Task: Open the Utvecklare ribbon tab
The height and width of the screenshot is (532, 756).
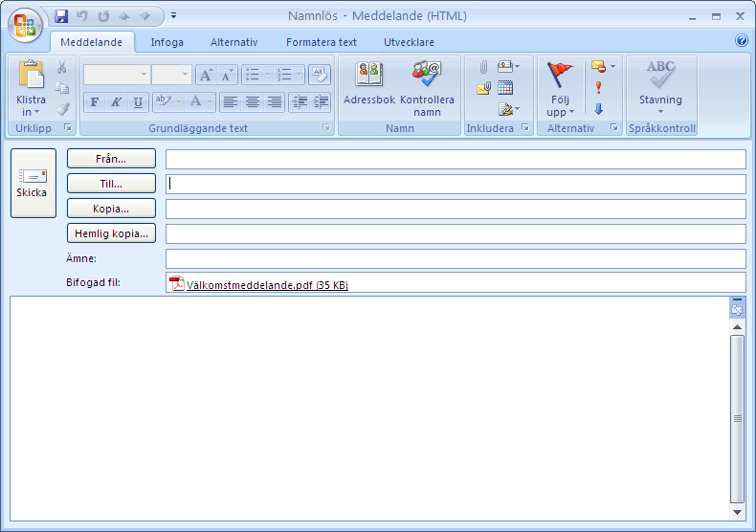Action: pos(409,42)
